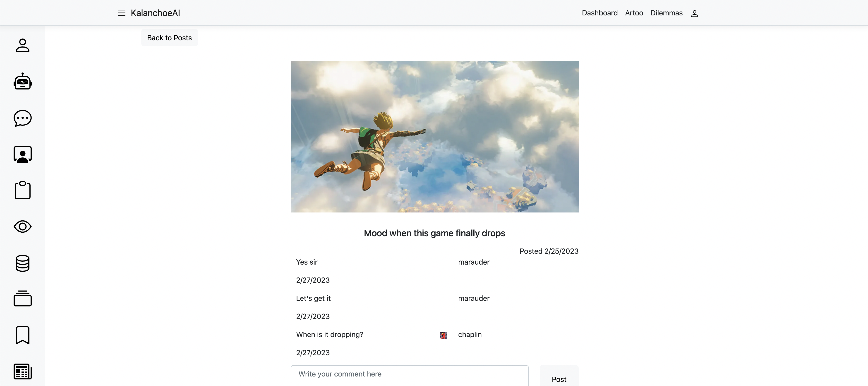Click the eye icon in sidebar

tap(23, 227)
